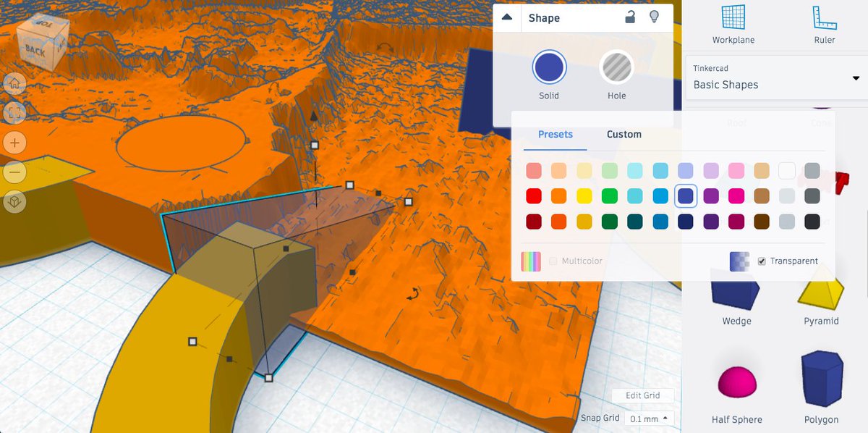Choose the tan swatch in top row
This screenshot has height=433, width=868.
tap(762, 171)
